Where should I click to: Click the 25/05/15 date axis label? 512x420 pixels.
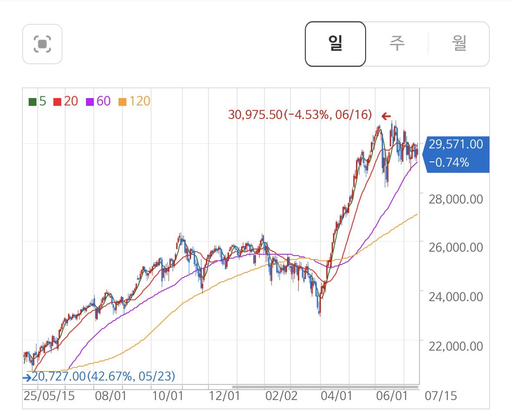(x=49, y=396)
